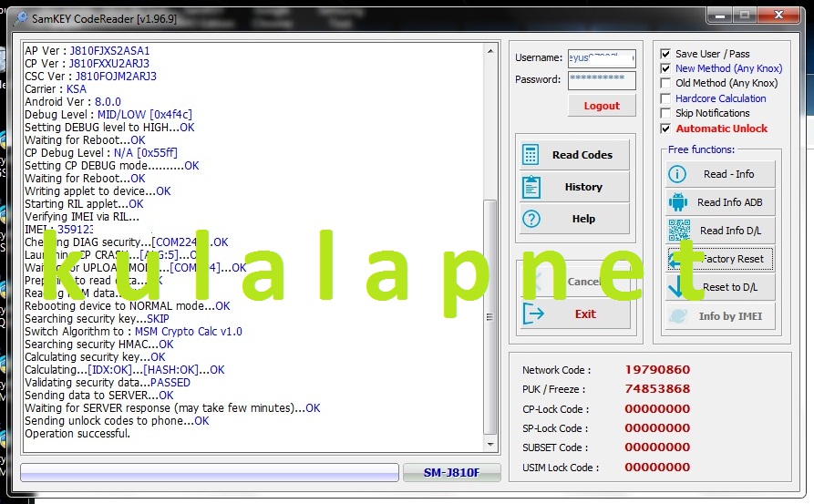Viewport: 814px width, 504px height.
Task: Click the Logout button
Action: (602, 106)
